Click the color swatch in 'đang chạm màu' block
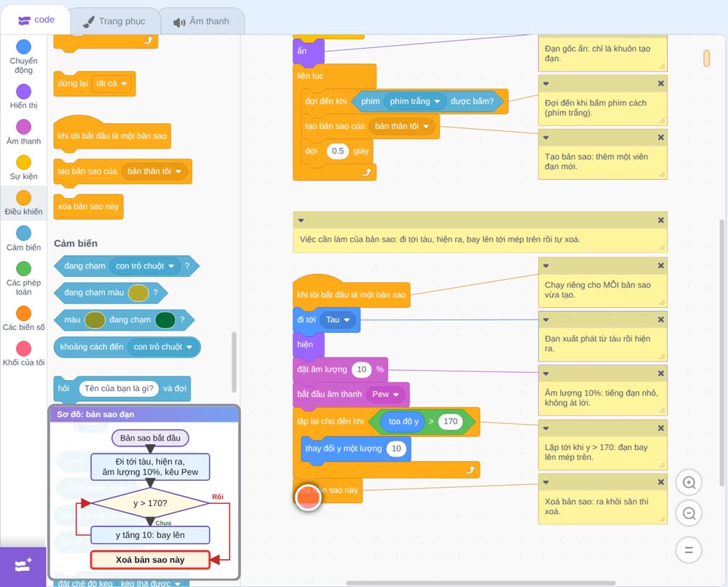This screenshot has height=587, width=728. [x=138, y=293]
